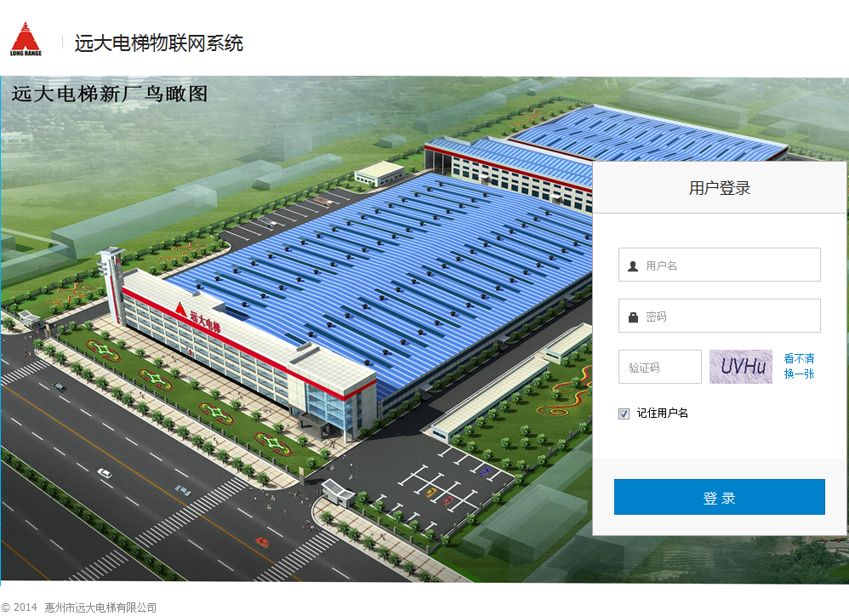The height and width of the screenshot is (616, 849).
Task: Click the 用户登录 panel header
Action: pyautogui.click(x=720, y=188)
